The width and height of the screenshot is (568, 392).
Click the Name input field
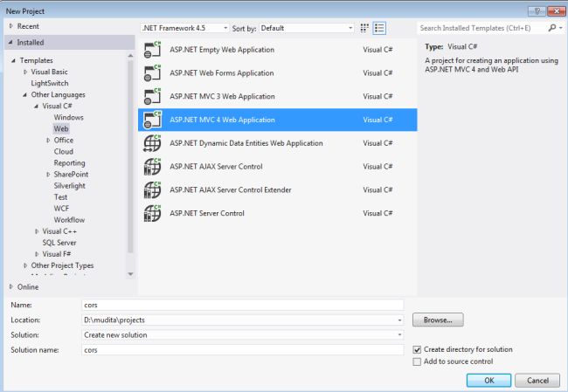[243, 305]
